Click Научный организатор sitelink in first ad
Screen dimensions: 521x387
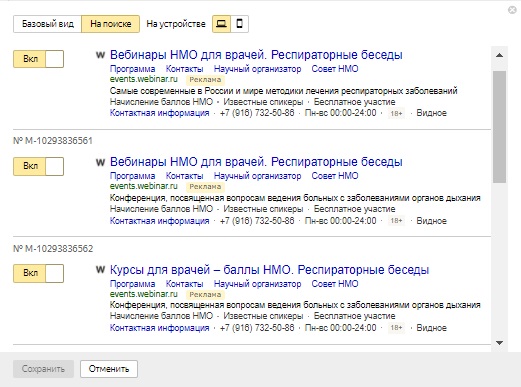pyautogui.click(x=257, y=69)
